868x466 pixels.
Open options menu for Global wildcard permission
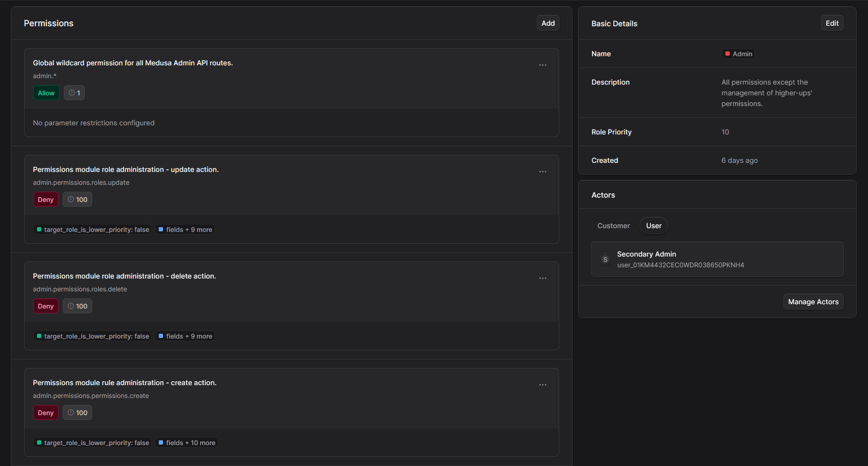pos(543,65)
